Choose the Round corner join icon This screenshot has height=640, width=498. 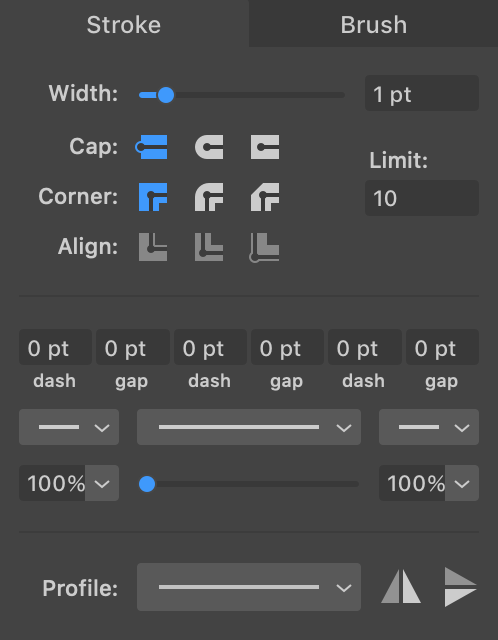[x=209, y=197]
